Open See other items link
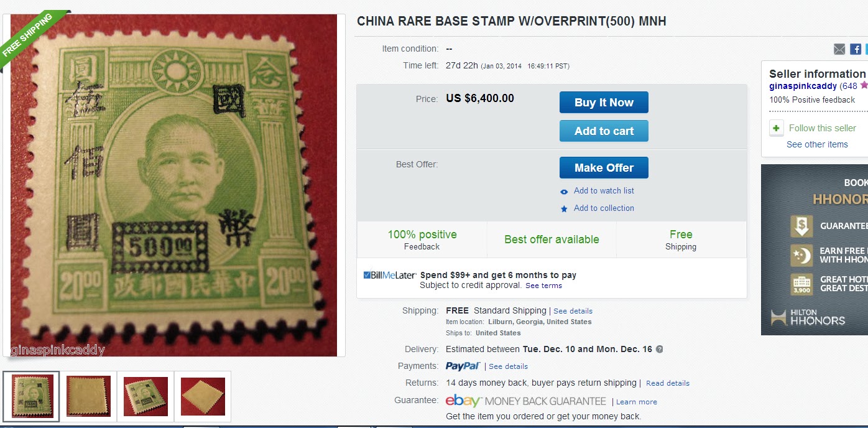 coord(817,144)
